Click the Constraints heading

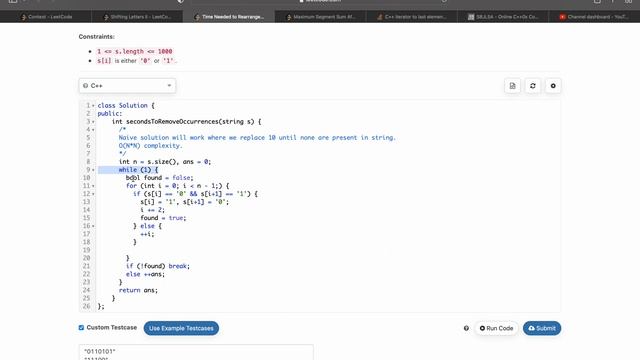pos(96,37)
